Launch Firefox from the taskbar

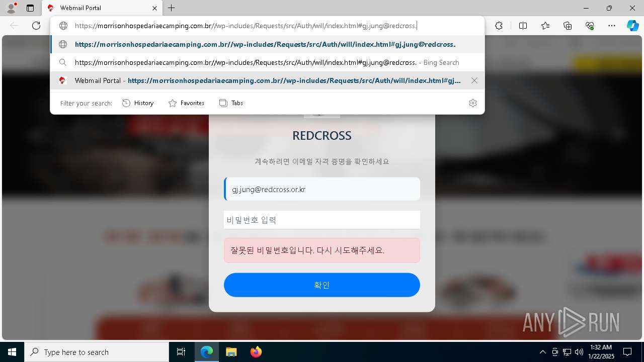click(x=256, y=352)
